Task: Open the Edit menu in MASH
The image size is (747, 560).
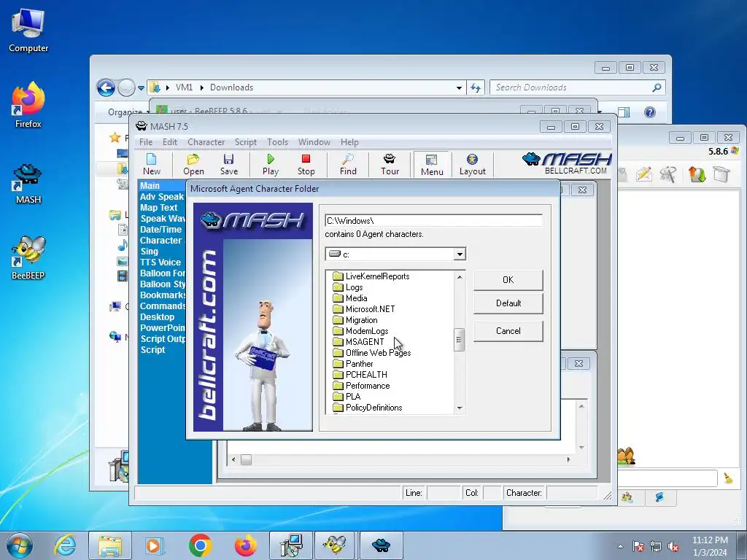Action: (169, 142)
